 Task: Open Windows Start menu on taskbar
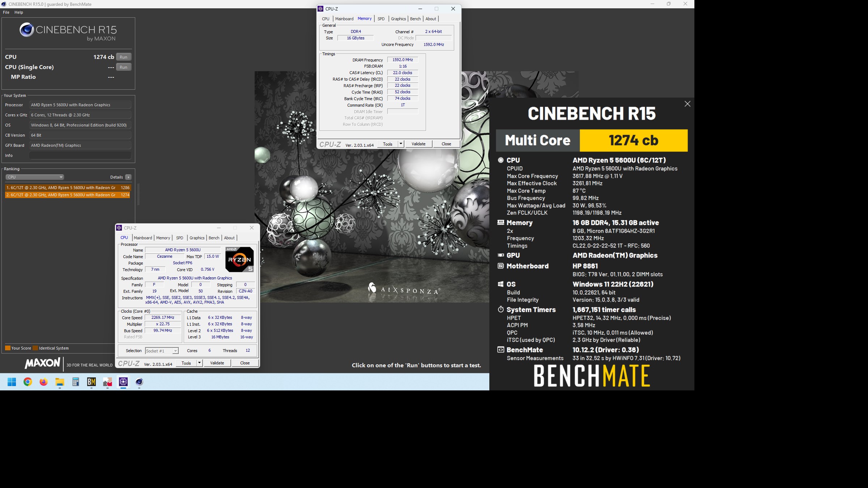click(x=12, y=382)
